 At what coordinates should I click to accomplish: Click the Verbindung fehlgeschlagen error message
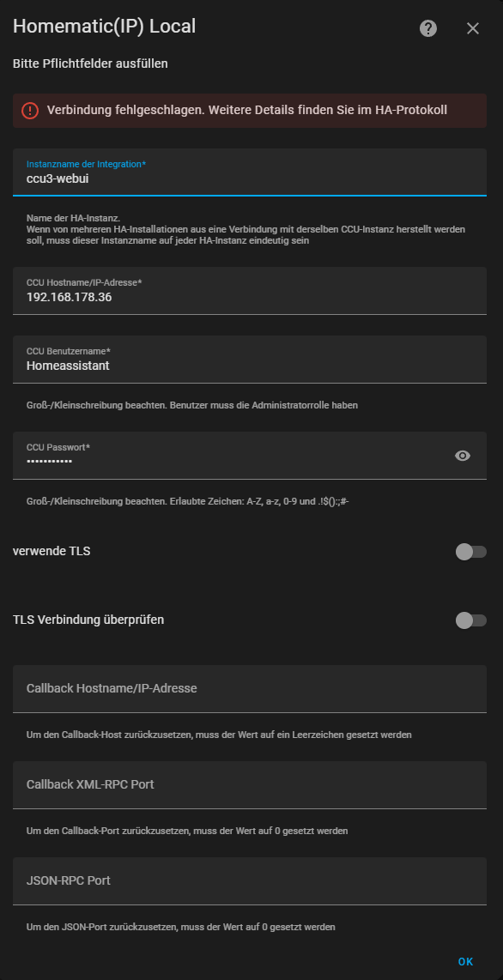[x=247, y=111]
